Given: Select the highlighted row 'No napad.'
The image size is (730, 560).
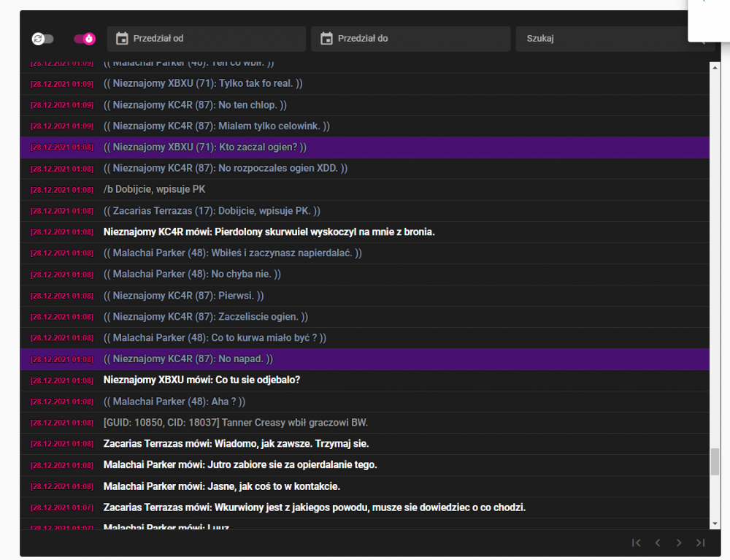Looking at the screenshot, I should (x=364, y=359).
